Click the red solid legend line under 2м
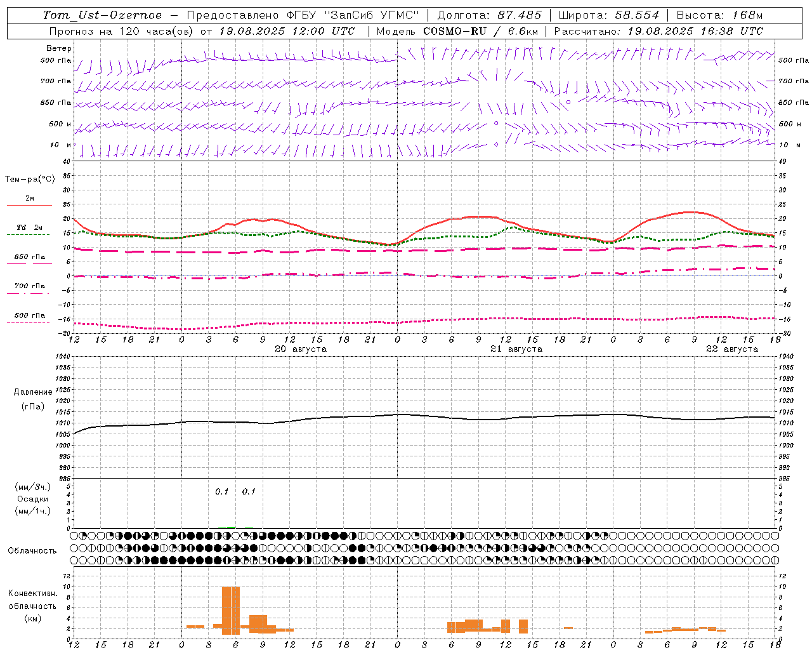The image size is (812, 650). 29,206
